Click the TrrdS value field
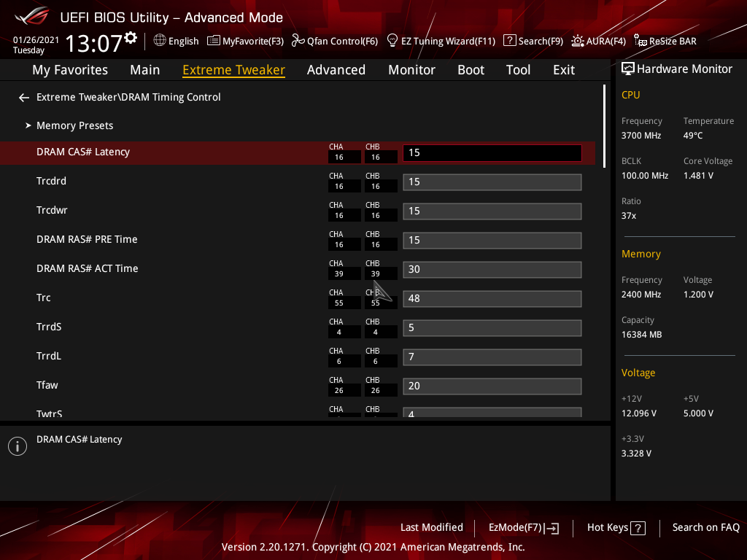747x560 pixels. point(492,327)
